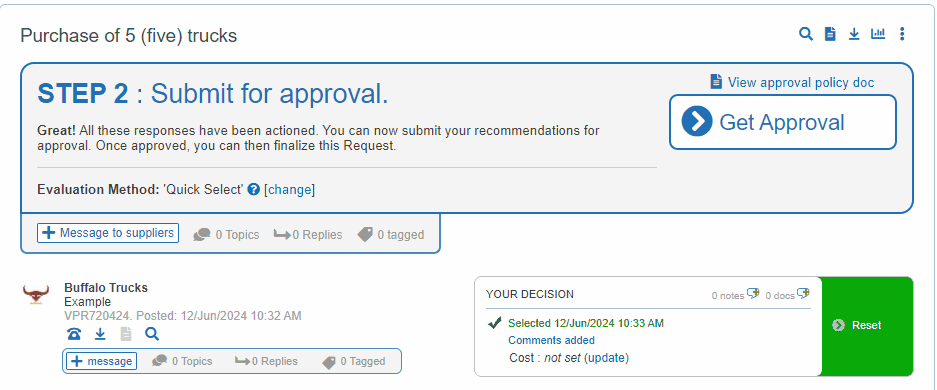Open the chart report icon in header
Screen dimensions: 937x390
(878, 34)
